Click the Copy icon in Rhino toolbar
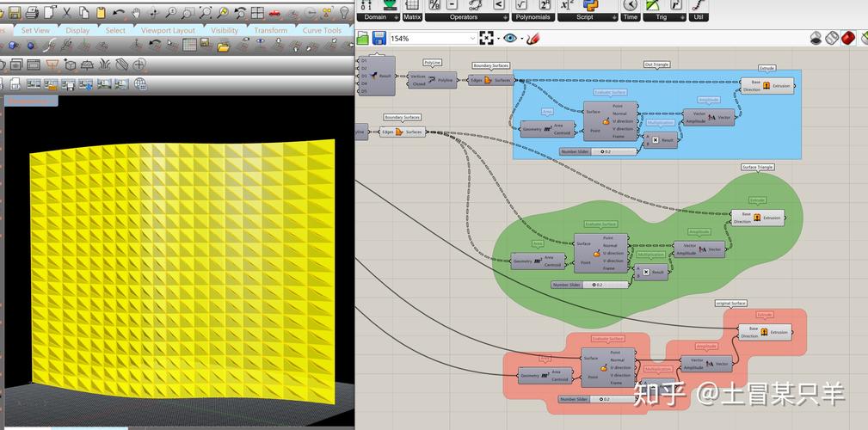The image size is (868, 430). tap(83, 12)
